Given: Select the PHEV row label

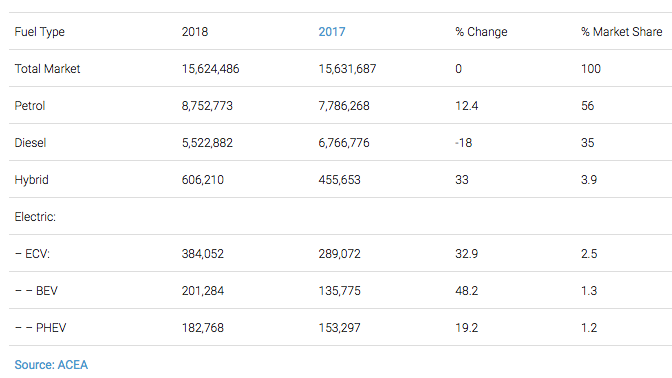Looking at the screenshot, I should pos(40,328).
